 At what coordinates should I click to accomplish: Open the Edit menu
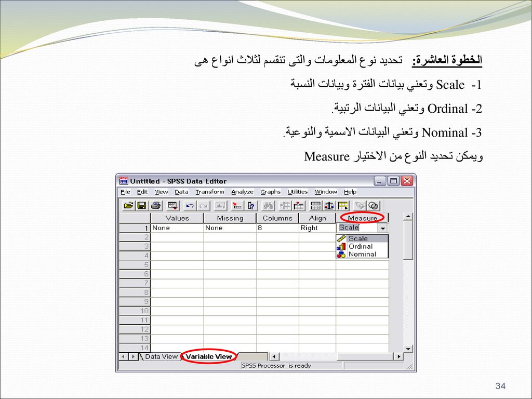pyautogui.click(x=142, y=192)
